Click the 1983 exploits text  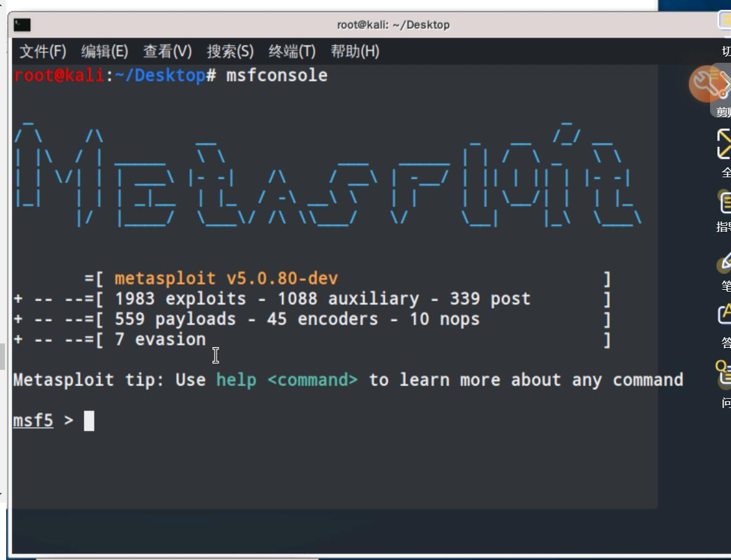[x=180, y=299]
